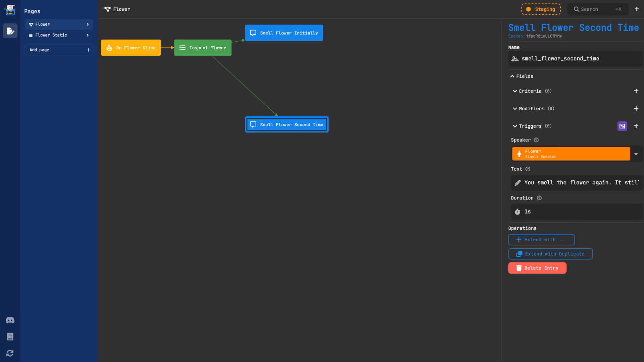The height and width of the screenshot is (362, 644).
Task: Click Extend with Duplicate button
Action: 550,254
